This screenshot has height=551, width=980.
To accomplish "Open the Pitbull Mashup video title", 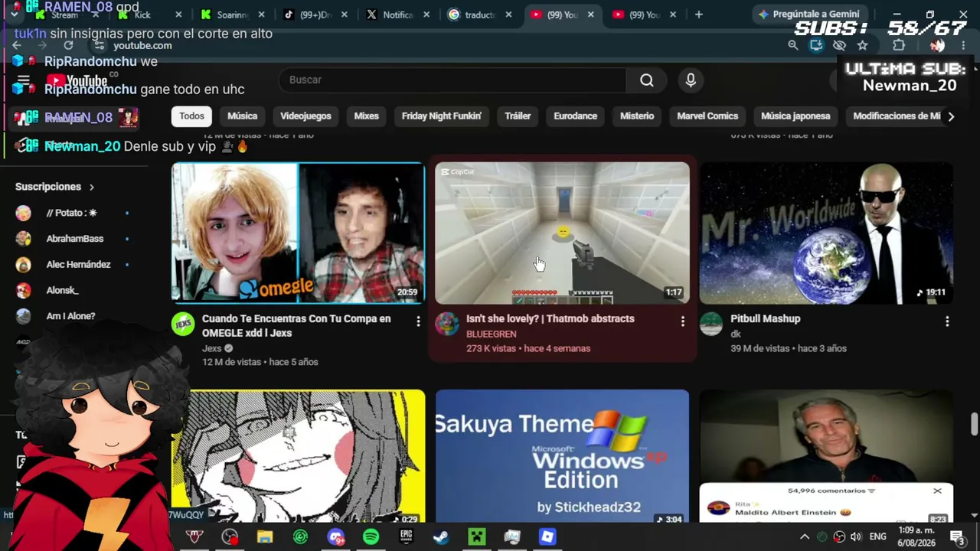I will [x=765, y=319].
